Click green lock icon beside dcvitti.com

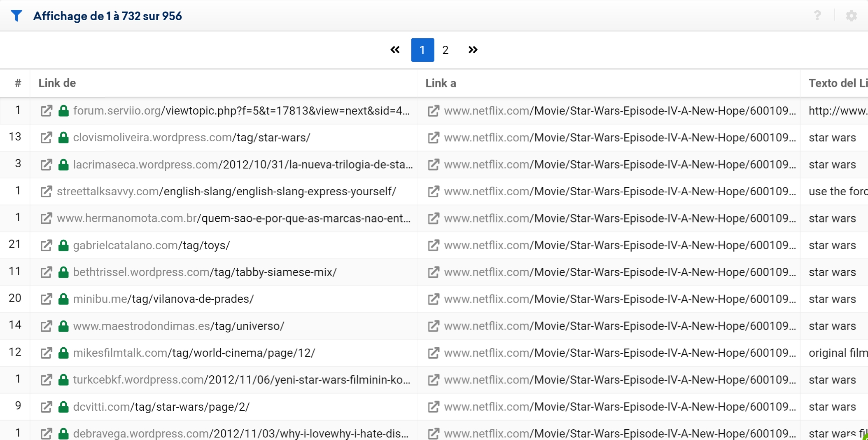[63, 407]
